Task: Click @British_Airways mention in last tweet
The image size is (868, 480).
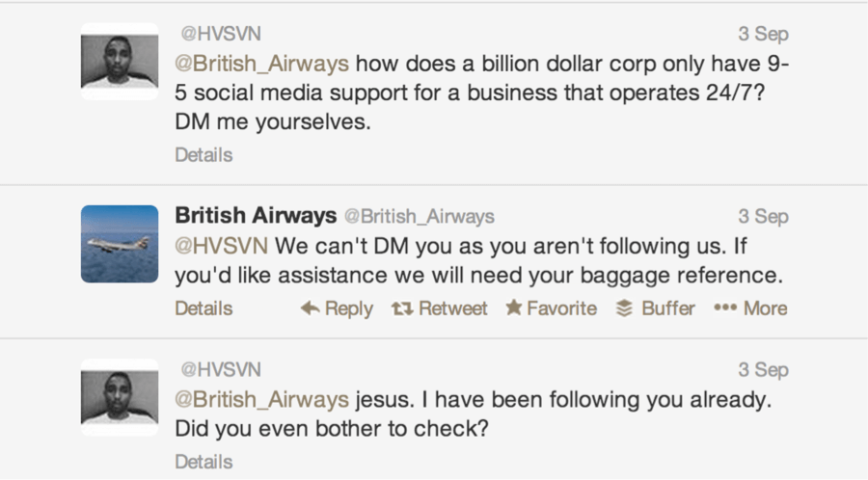Action: pyautogui.click(x=261, y=398)
